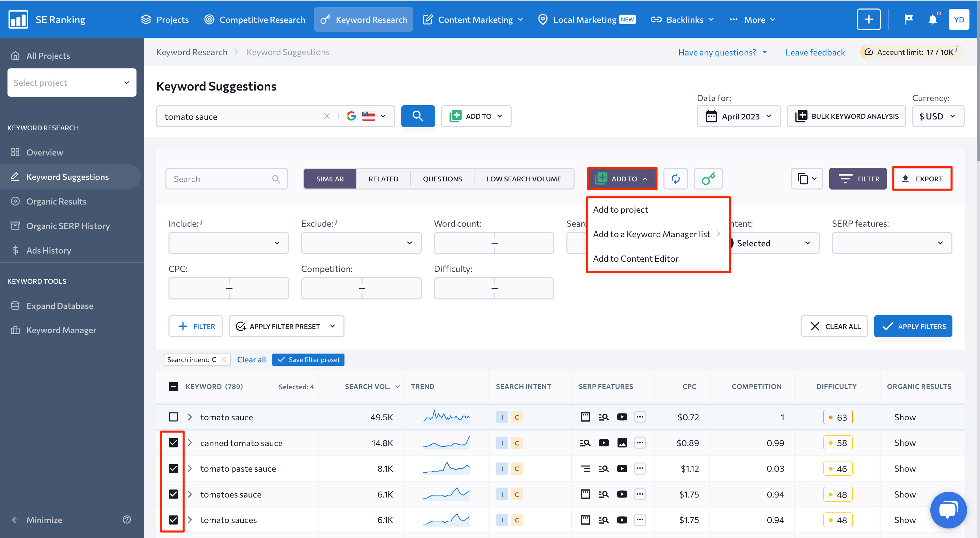
Task: Check the tomato sauce row checkbox
Action: tap(173, 417)
